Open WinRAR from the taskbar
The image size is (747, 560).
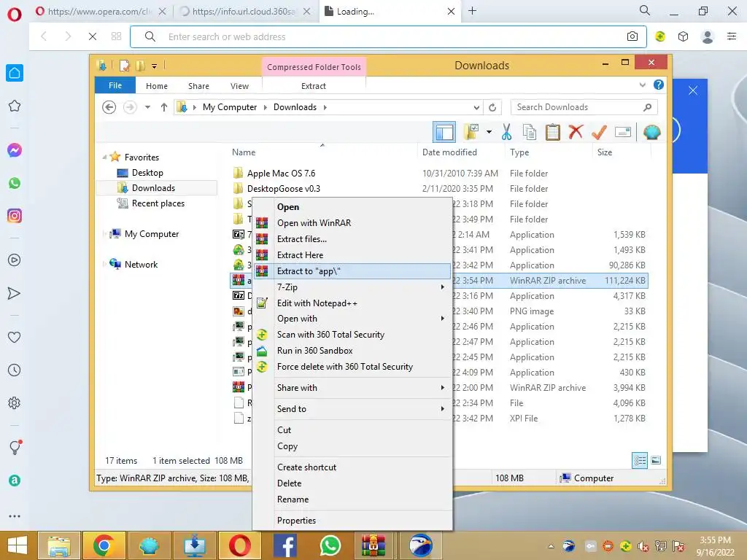[x=373, y=545]
